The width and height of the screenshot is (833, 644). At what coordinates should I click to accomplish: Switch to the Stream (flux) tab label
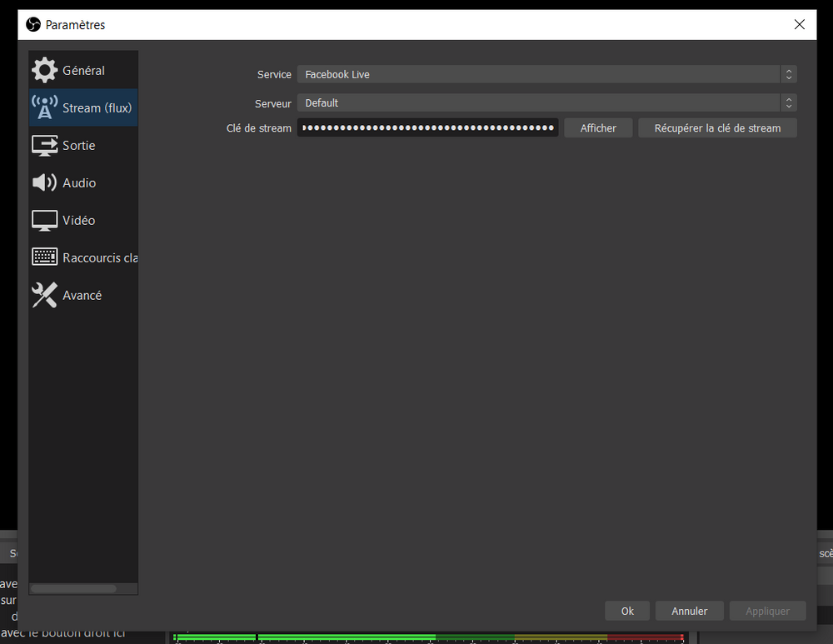pyautogui.click(x=97, y=107)
